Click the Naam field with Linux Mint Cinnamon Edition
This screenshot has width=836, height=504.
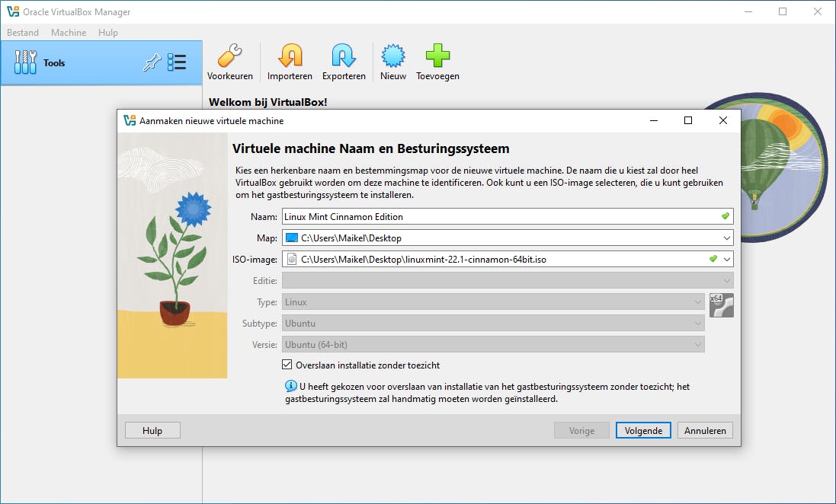coord(508,217)
